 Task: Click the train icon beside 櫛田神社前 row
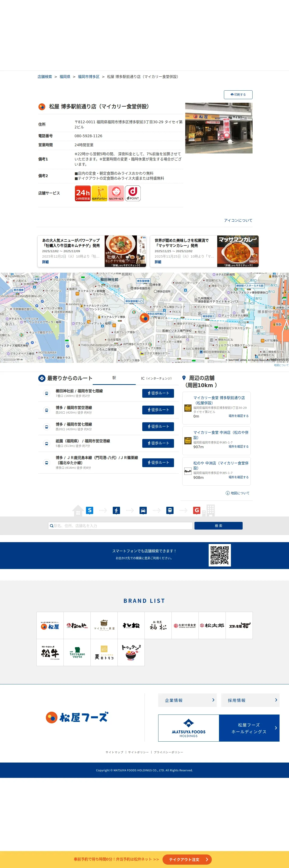point(46,393)
